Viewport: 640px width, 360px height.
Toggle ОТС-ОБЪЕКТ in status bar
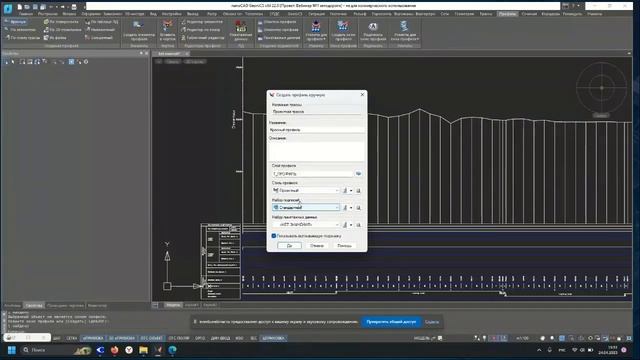[151, 338]
